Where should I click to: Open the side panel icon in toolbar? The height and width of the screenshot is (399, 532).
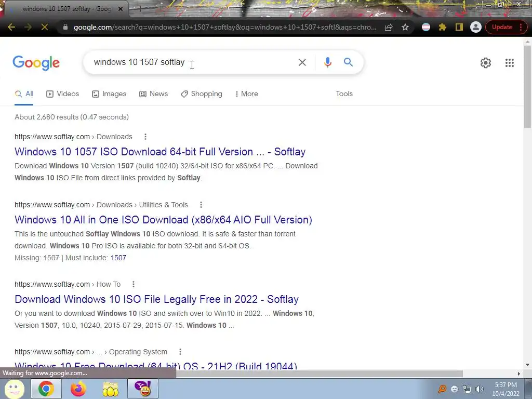[459, 27]
